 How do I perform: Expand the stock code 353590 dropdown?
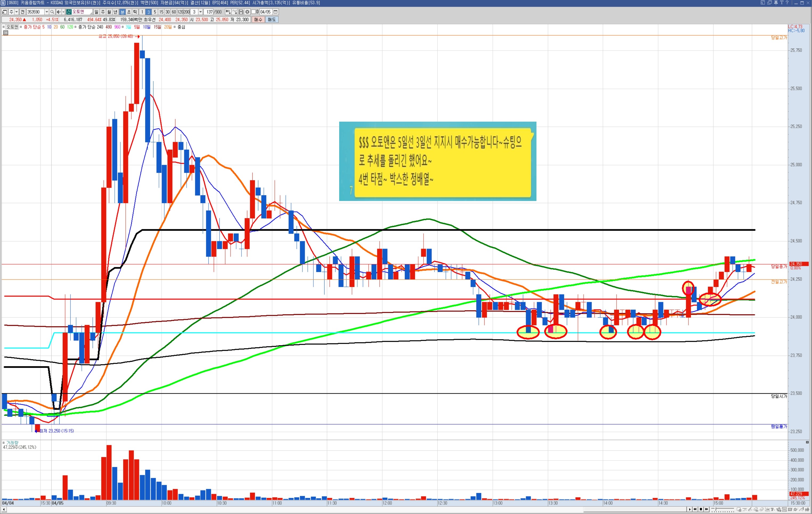click(x=47, y=12)
